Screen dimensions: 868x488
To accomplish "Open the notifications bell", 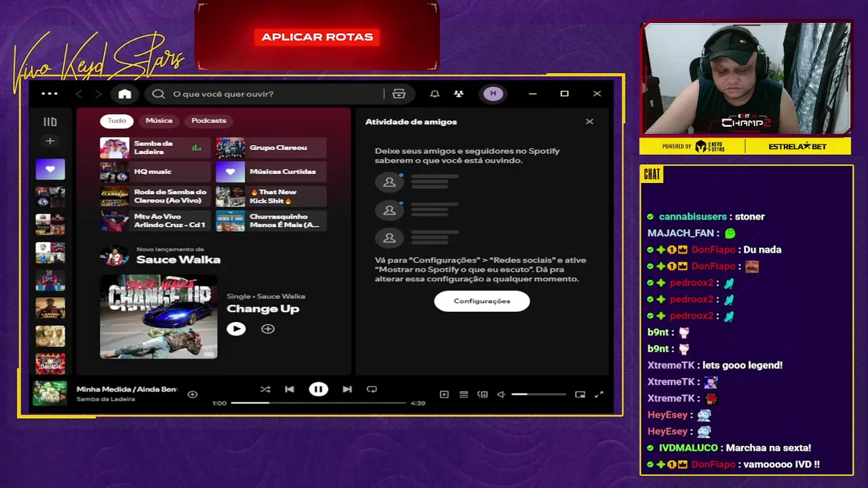I will [x=435, y=94].
